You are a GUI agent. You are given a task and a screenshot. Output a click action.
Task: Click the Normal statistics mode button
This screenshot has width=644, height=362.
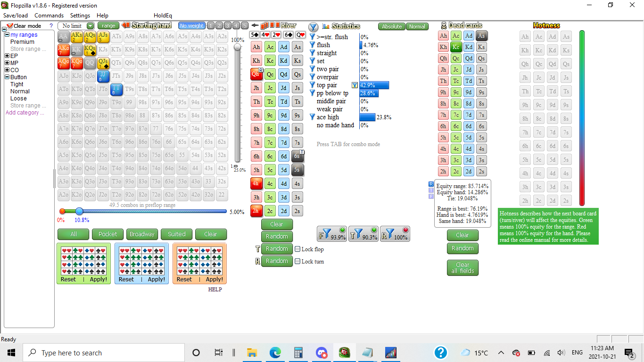(417, 26)
